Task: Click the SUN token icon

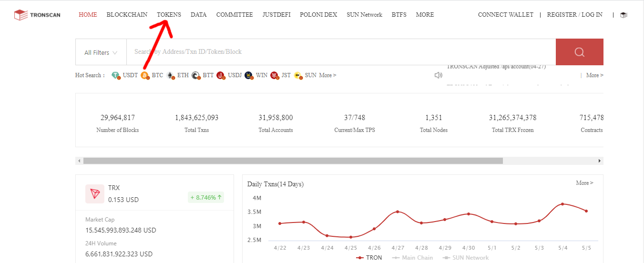Action: point(298,75)
